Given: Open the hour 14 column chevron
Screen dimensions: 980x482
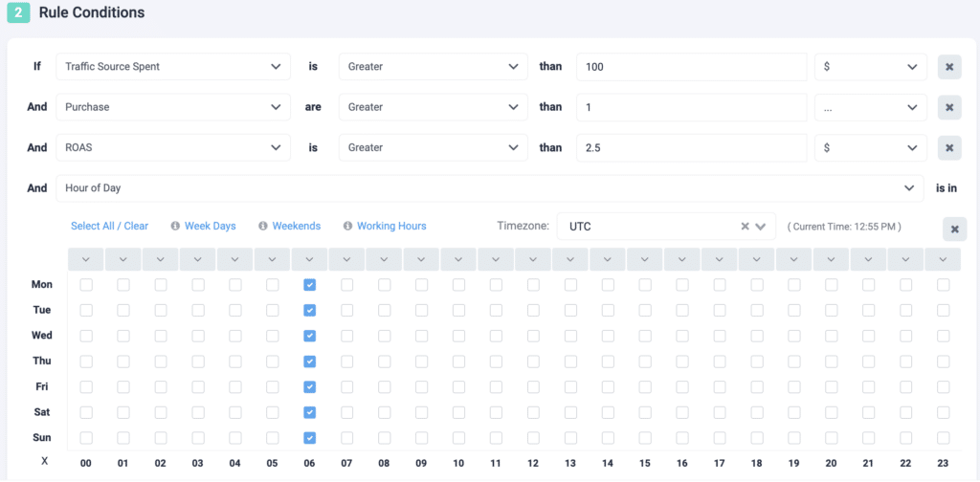Looking at the screenshot, I should pyautogui.click(x=608, y=259).
